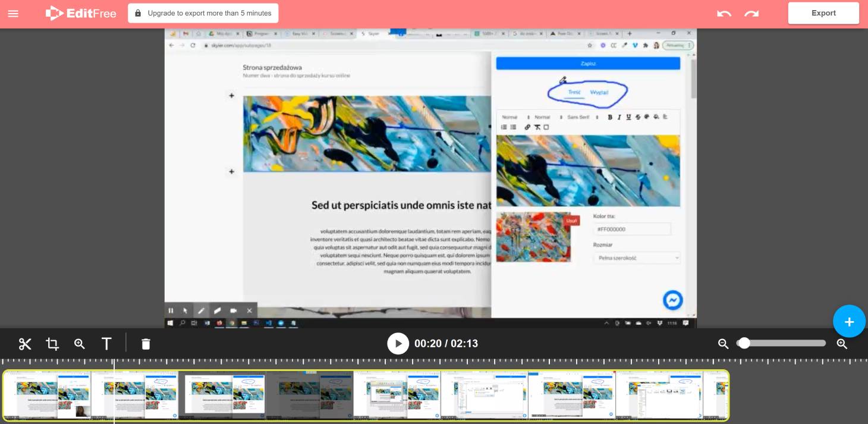The height and width of the screenshot is (424, 868).
Task: Click the video preview area
Action: click(430, 178)
